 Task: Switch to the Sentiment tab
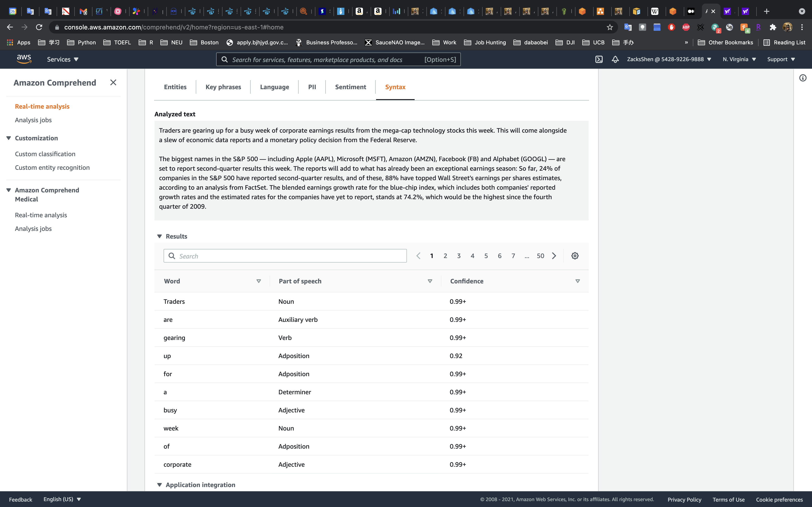350,87
